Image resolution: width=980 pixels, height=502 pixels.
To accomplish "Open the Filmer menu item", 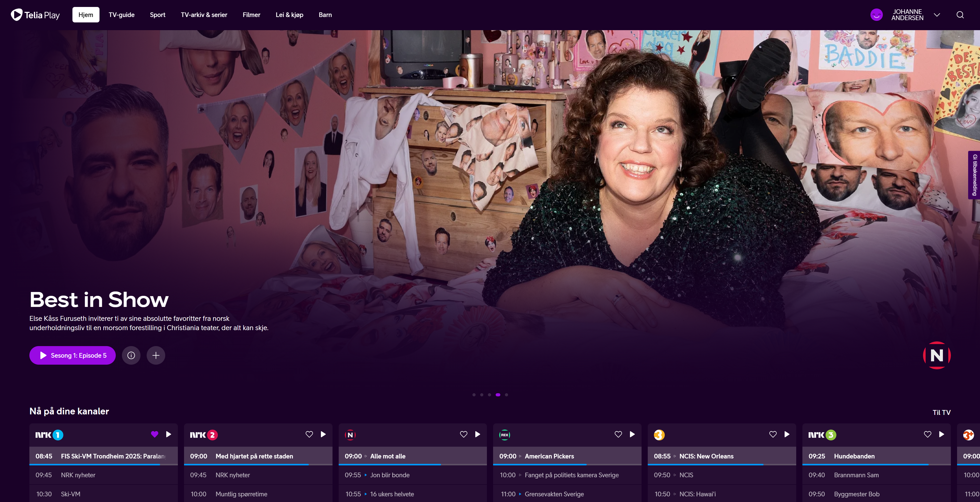I will 252,15.
